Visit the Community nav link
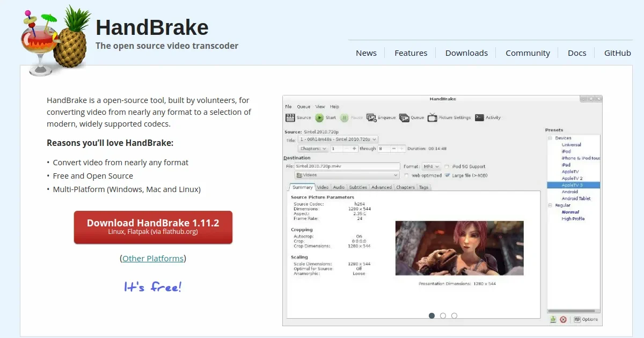This screenshot has width=644, height=338. coord(528,53)
